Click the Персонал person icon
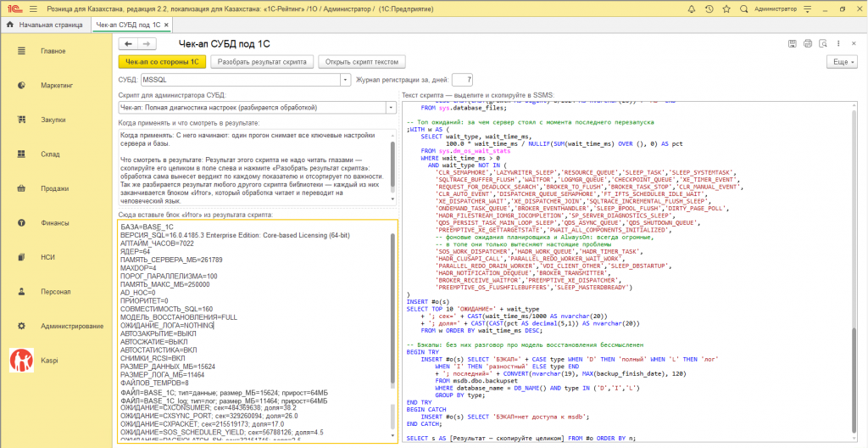The height and width of the screenshot is (448, 868). 21,292
